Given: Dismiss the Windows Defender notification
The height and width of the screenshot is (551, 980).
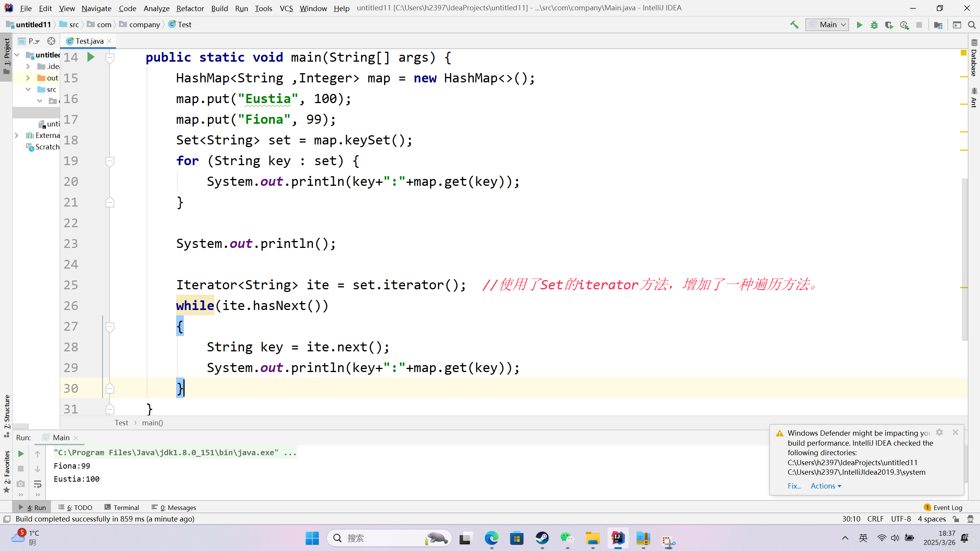Looking at the screenshot, I should pyautogui.click(x=955, y=432).
